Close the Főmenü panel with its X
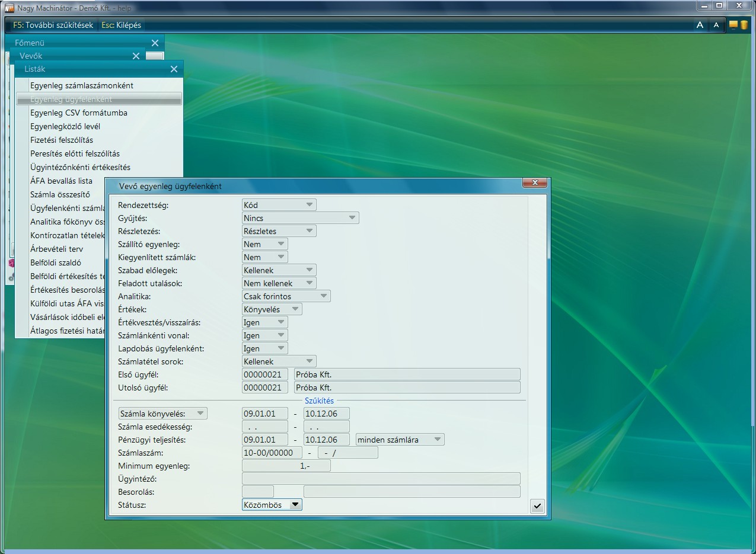 [155, 43]
